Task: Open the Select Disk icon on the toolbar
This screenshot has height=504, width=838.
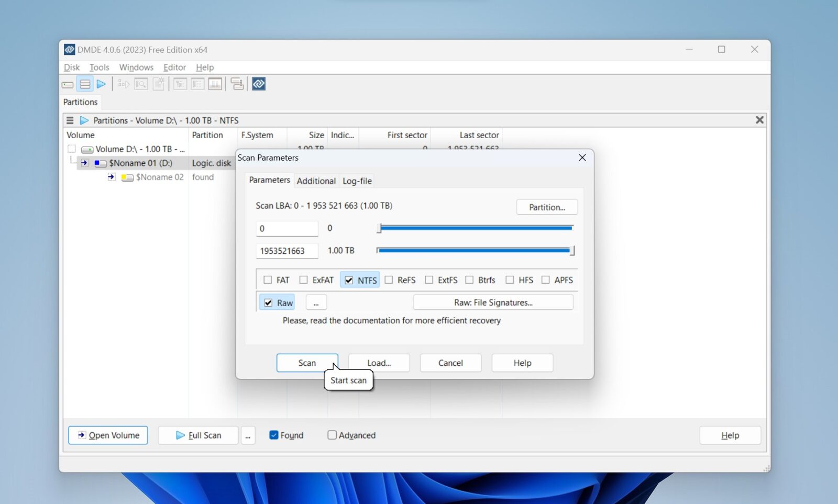Action: point(67,84)
